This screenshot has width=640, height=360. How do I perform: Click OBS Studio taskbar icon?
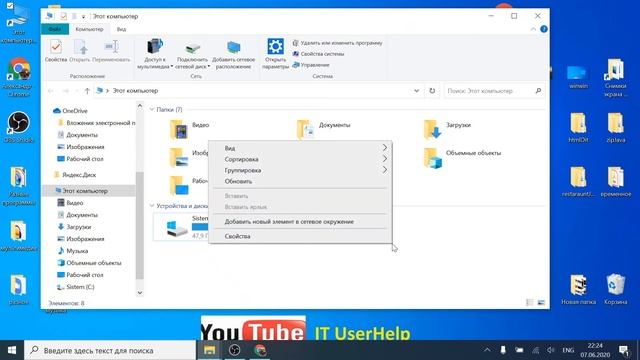[234, 350]
